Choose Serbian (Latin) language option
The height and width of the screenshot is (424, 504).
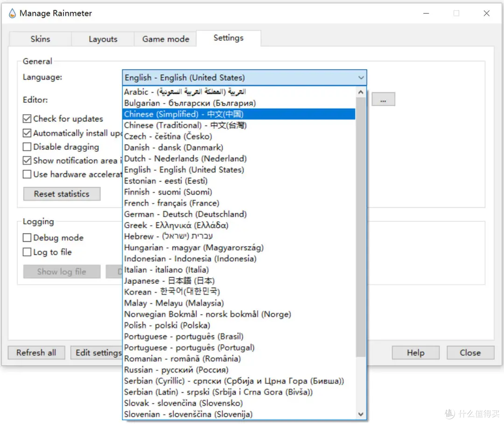click(x=239, y=392)
